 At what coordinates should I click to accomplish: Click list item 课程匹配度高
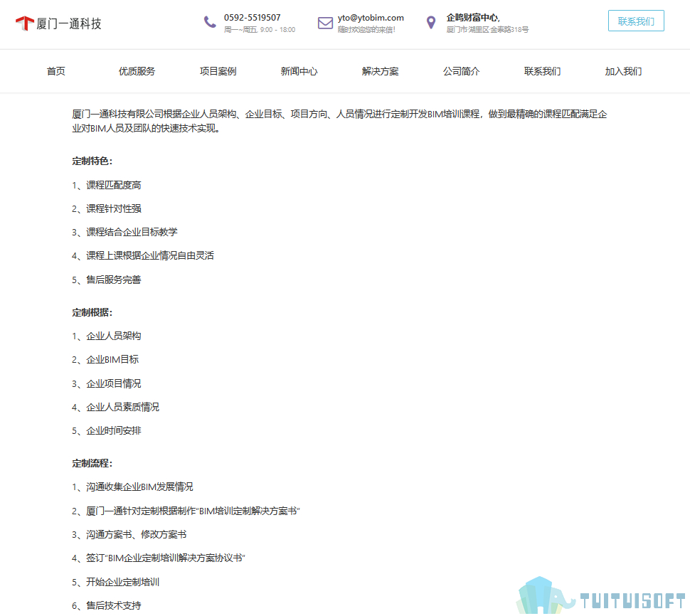107,185
